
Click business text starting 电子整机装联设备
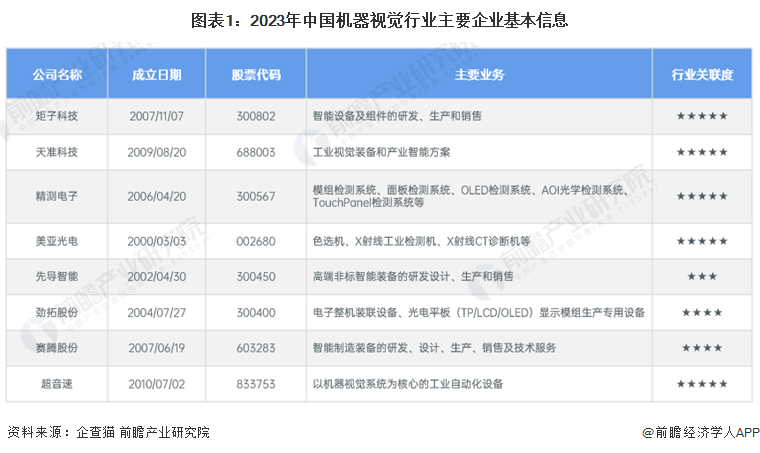tap(478, 312)
